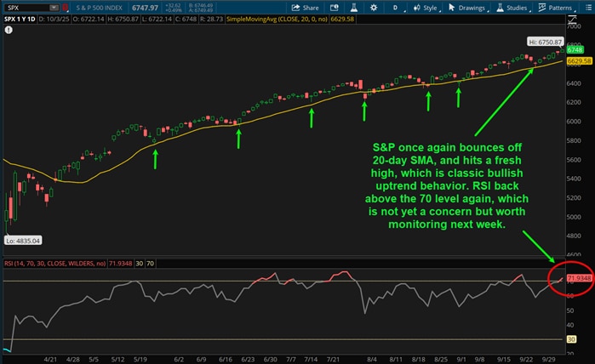Click the 6629.58 SMA price tag
The image size is (595, 364).
point(577,61)
